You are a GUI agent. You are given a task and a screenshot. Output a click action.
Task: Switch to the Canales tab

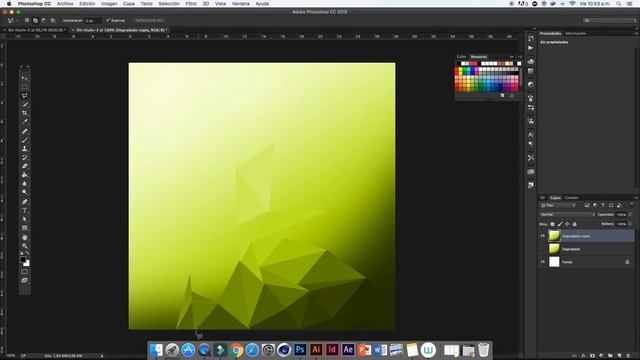(571, 198)
